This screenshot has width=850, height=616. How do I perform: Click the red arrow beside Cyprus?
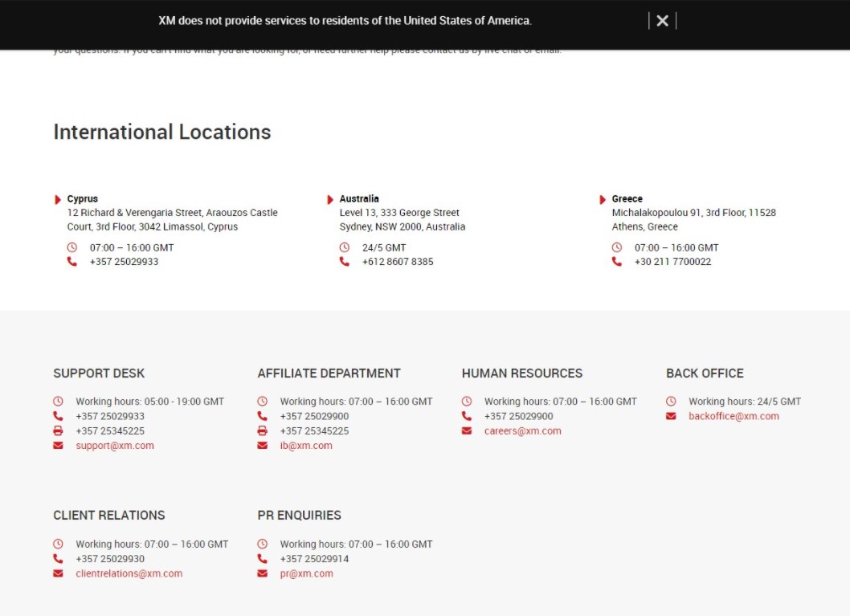click(x=58, y=199)
